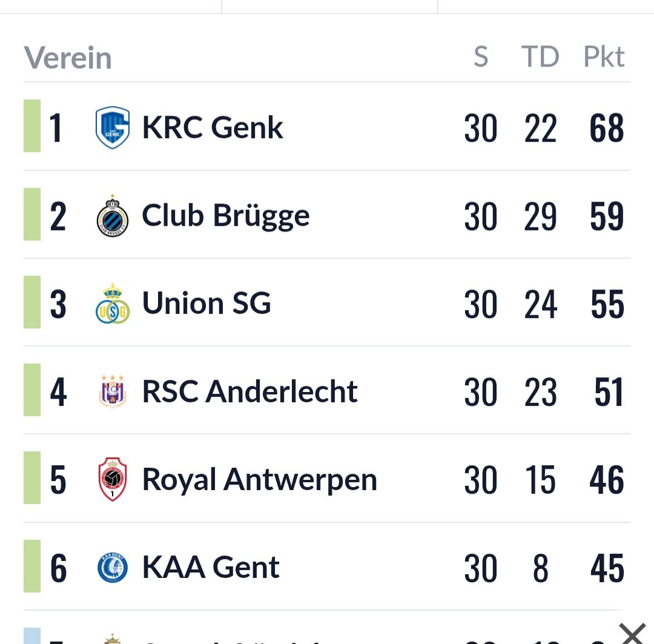The width and height of the screenshot is (654, 644).
Task: Click the KRC Genk club crest
Action: (x=112, y=127)
